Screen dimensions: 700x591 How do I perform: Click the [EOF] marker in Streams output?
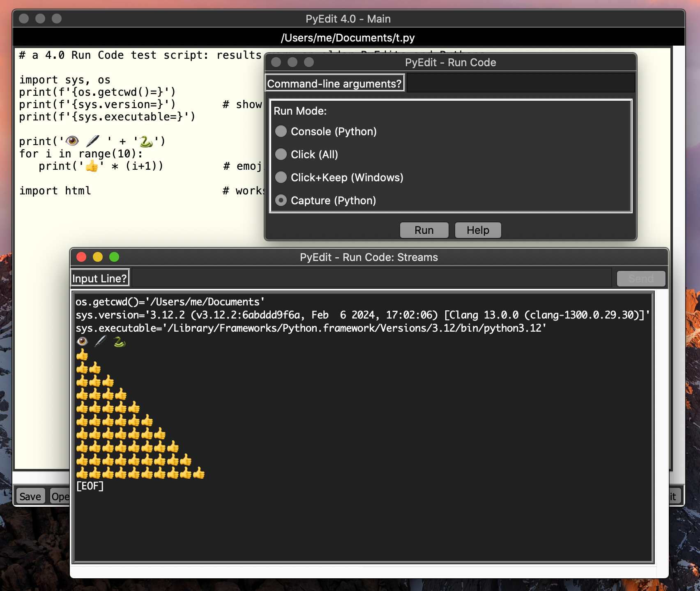(x=90, y=486)
